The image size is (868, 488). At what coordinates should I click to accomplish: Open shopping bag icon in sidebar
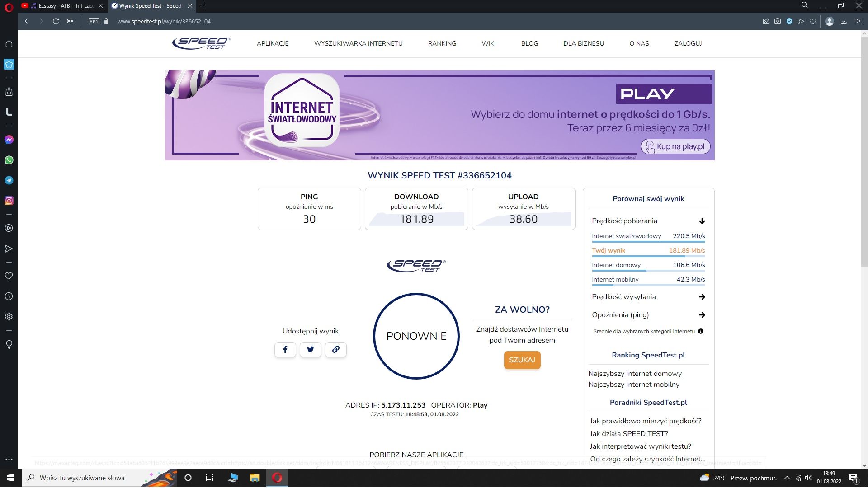pos(9,92)
